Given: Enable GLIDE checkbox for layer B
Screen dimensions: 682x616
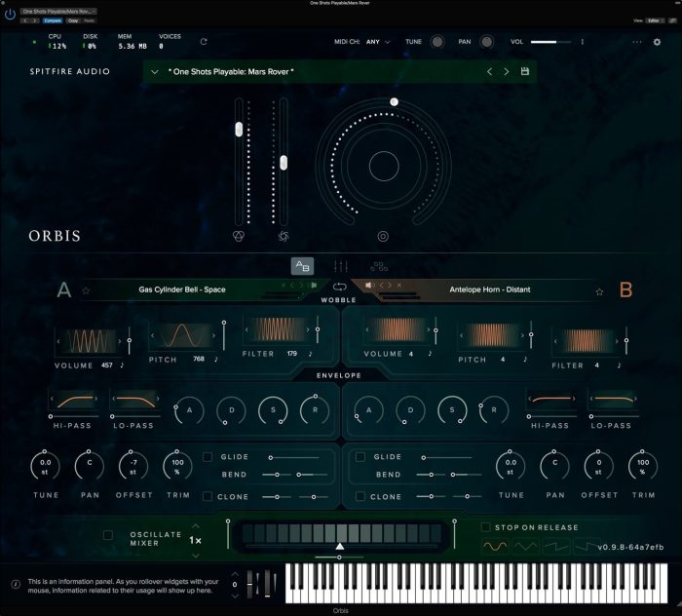Looking at the screenshot, I should [x=360, y=457].
